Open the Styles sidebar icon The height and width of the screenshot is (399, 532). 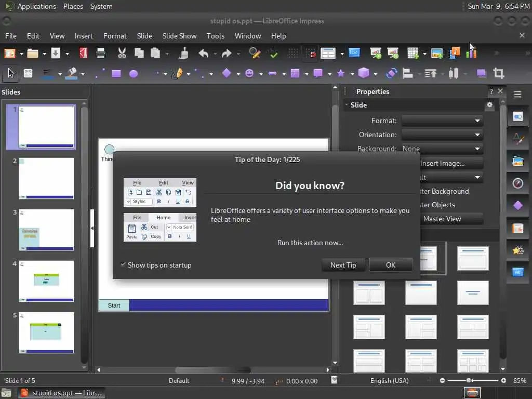click(518, 138)
